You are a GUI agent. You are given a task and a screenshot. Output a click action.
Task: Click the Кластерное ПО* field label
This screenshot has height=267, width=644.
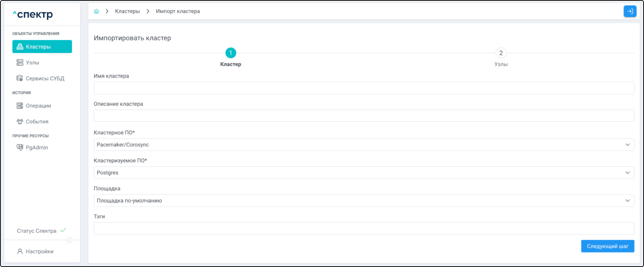coord(114,133)
